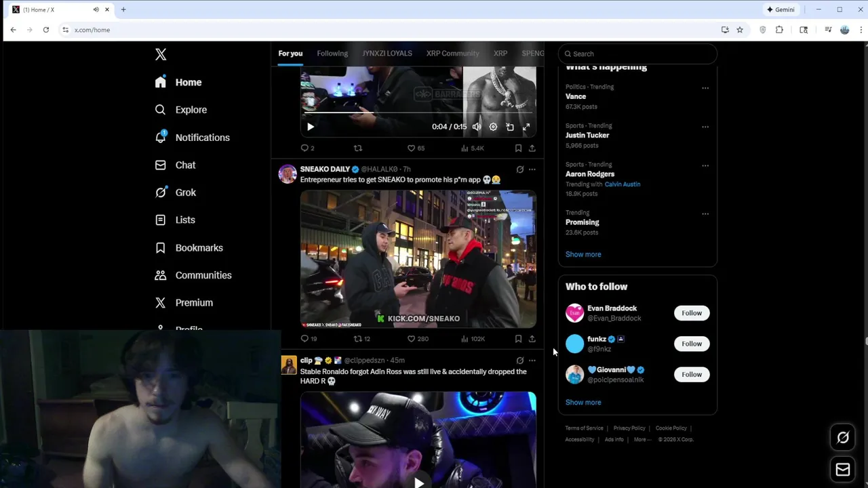The width and height of the screenshot is (868, 488).
Task: Follow funkz
Action: (x=692, y=344)
